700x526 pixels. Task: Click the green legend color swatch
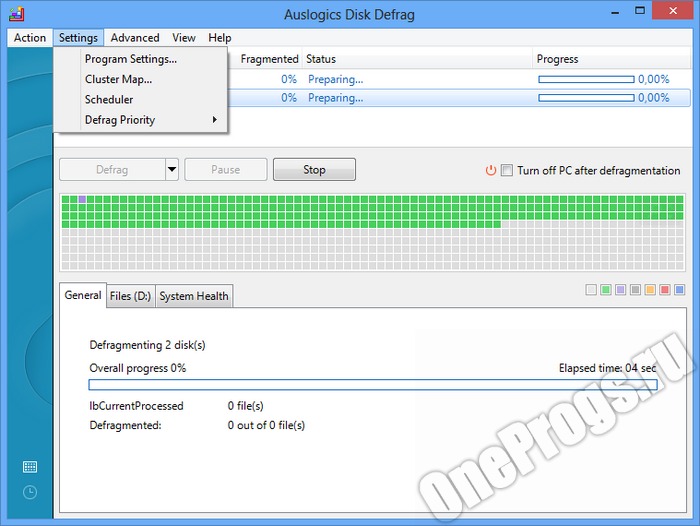pos(606,290)
